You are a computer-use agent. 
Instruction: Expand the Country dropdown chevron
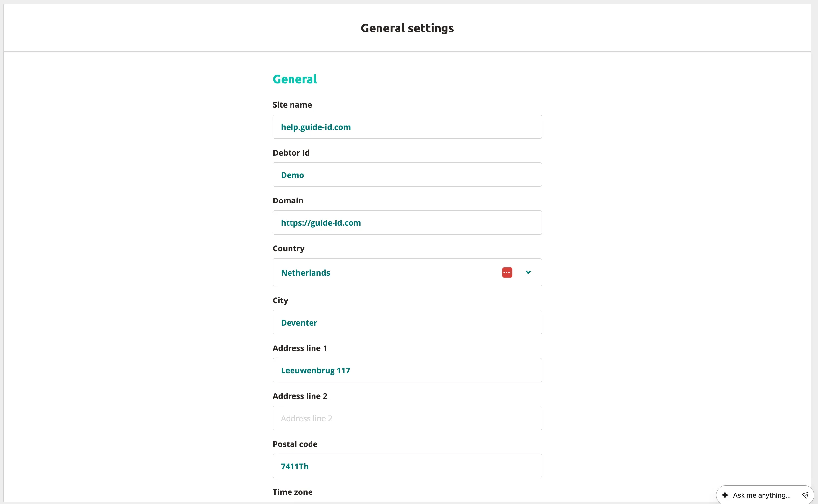click(x=528, y=272)
